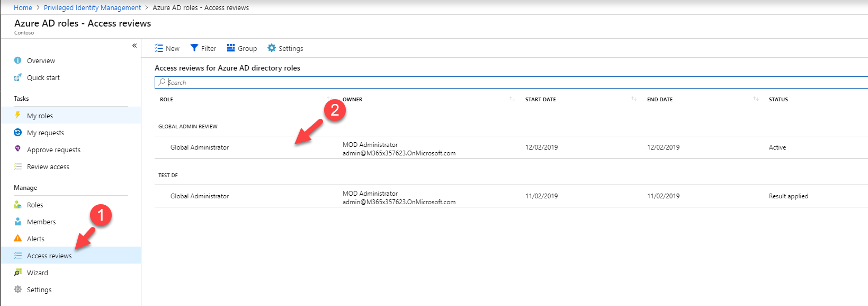Go to Home breadcrumb link
Screen dimensions: 868x306
pos(23,7)
